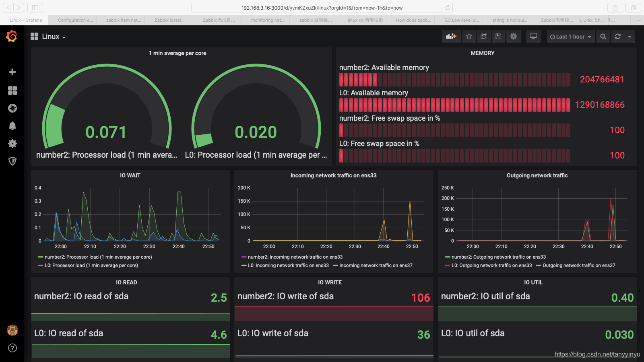Open the Outgoing network traffic panel menu

(537, 175)
